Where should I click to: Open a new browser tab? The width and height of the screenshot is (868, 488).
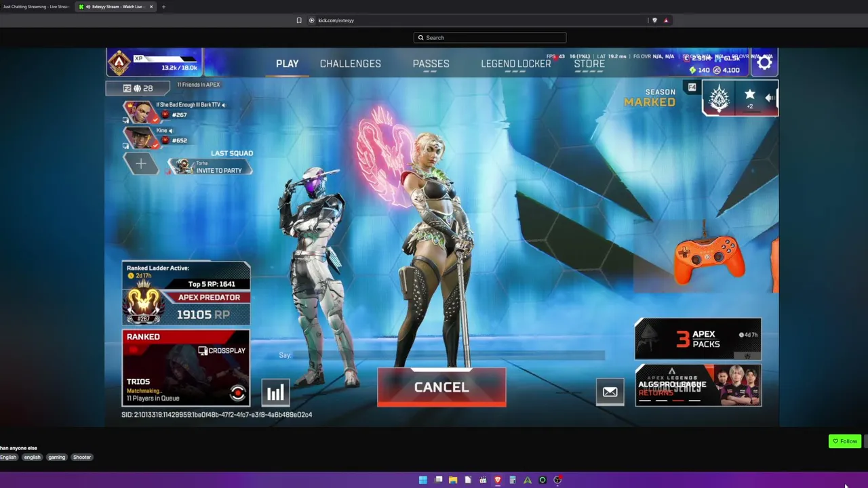[x=163, y=7]
